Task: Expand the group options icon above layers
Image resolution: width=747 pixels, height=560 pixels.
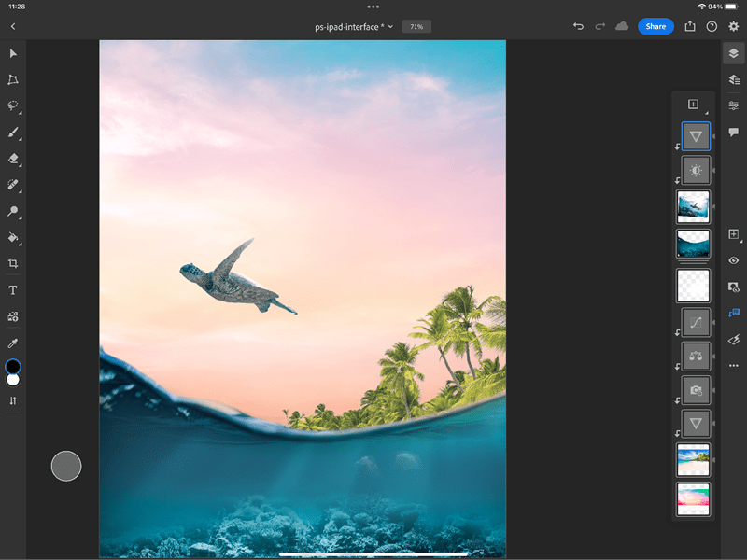Action: tap(693, 105)
